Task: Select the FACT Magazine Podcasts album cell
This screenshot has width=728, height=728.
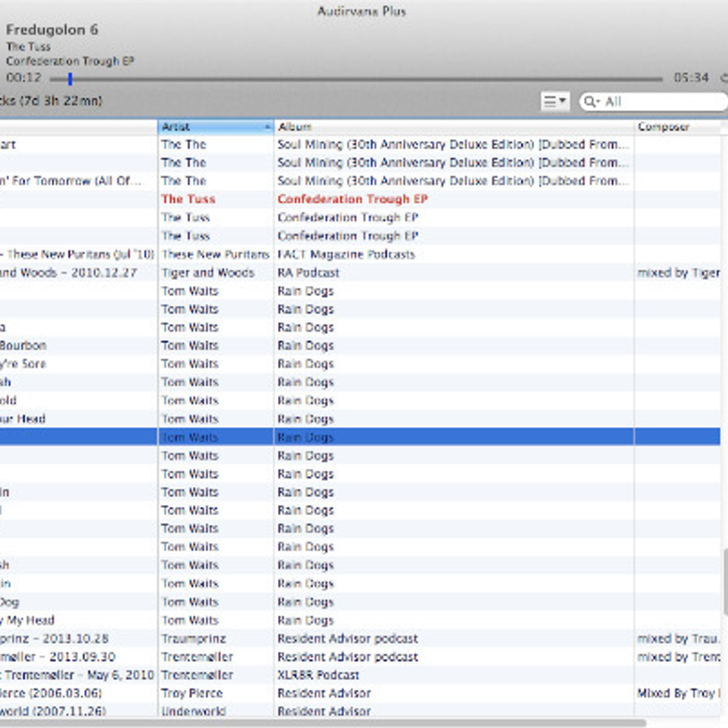Action: (x=346, y=254)
